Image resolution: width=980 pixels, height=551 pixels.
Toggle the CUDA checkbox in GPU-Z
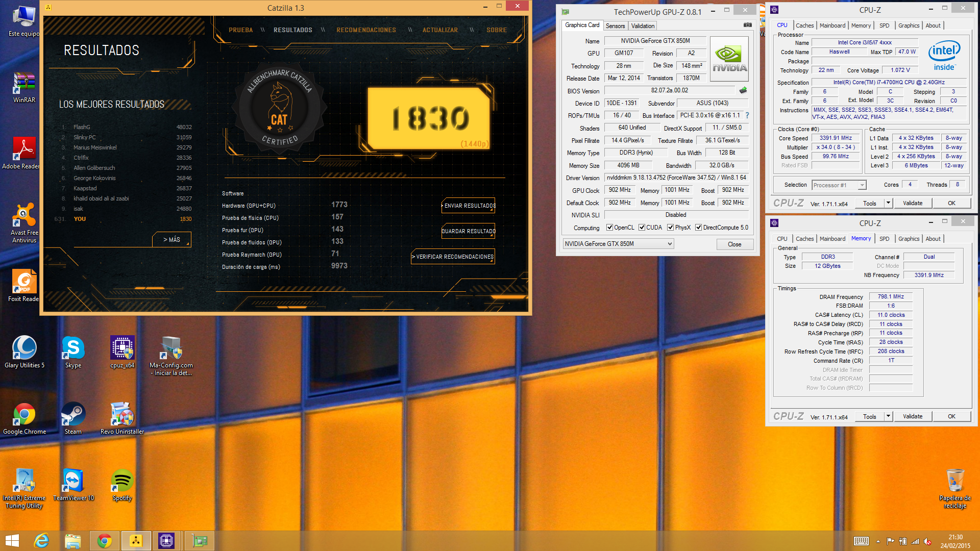[642, 228]
